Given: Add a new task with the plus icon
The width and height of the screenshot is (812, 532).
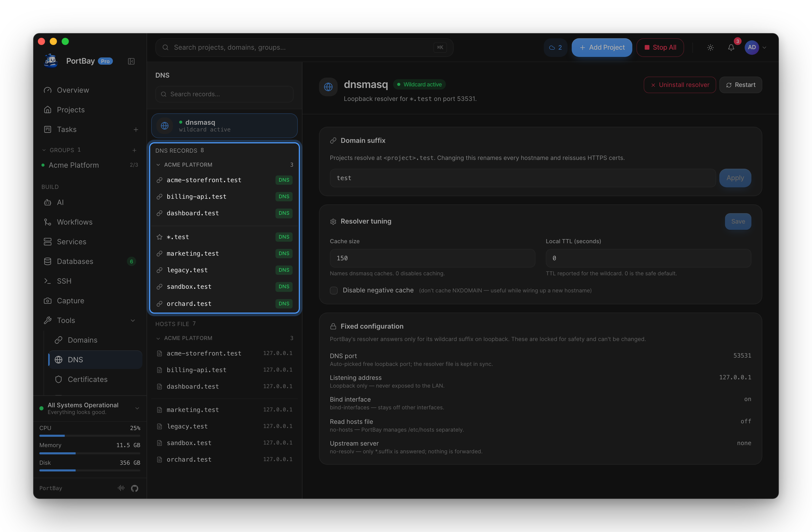Looking at the screenshot, I should 136,130.
